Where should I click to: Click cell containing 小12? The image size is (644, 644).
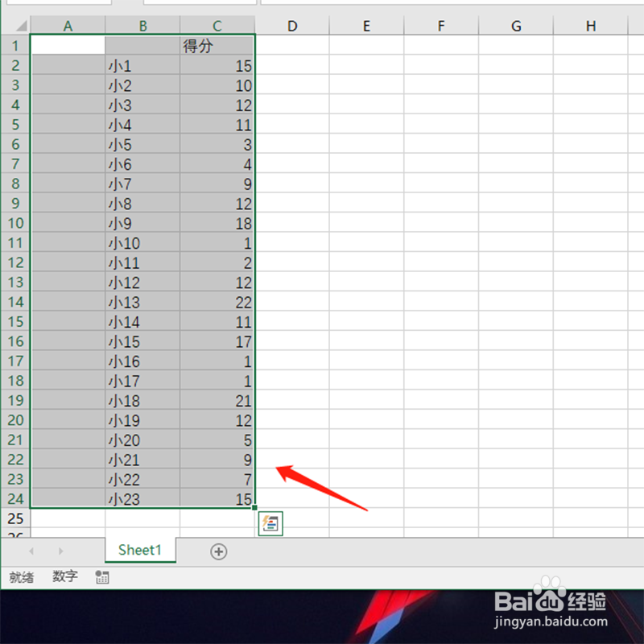pos(142,282)
